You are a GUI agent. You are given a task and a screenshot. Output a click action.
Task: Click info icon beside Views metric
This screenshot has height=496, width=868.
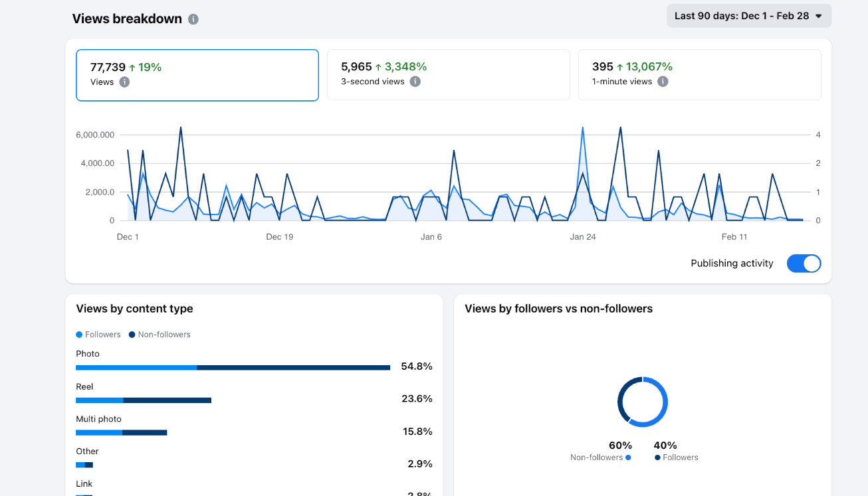tap(124, 82)
